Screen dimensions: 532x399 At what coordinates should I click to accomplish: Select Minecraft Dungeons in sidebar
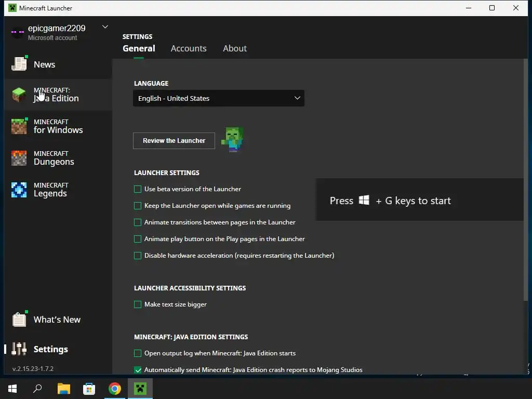coord(58,158)
